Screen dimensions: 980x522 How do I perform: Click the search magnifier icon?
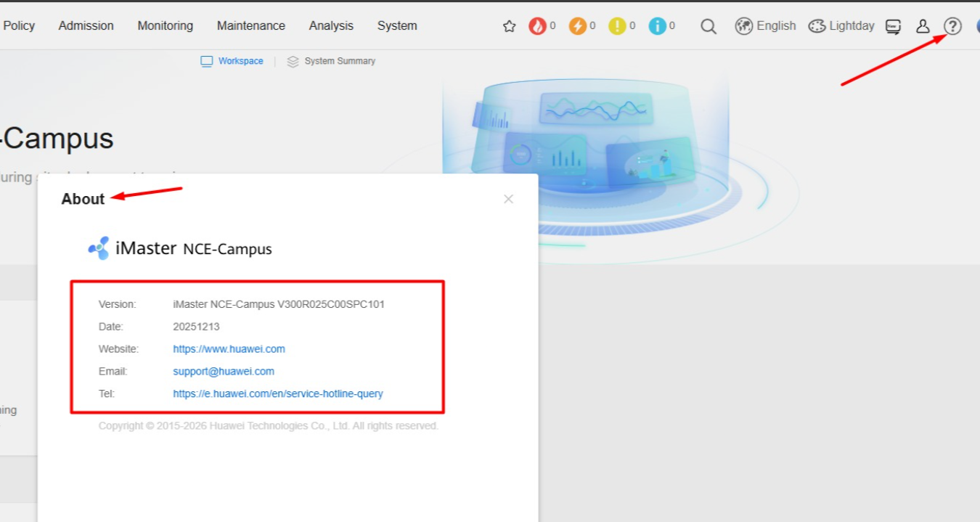[709, 27]
